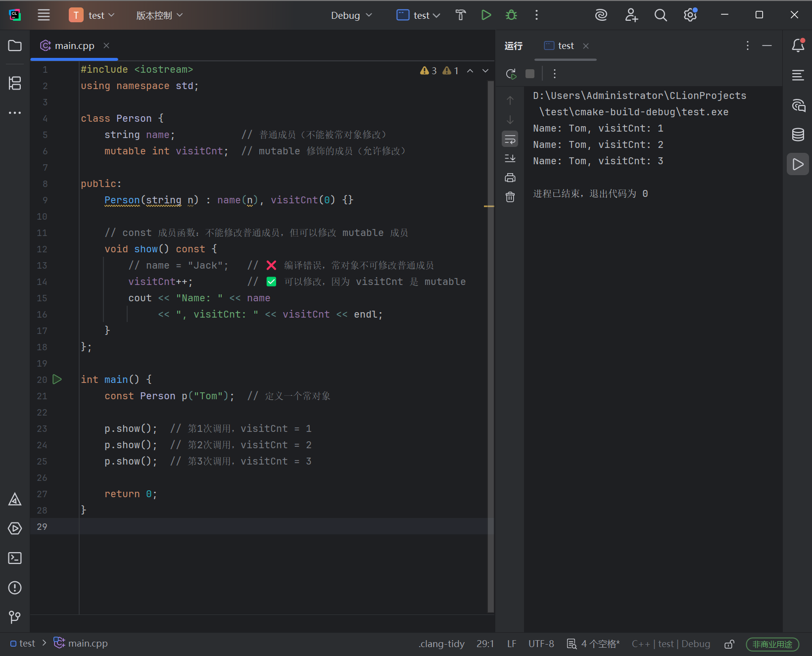812x656 pixels.
Task: Open the Structure tool window
Action: (x=15, y=83)
